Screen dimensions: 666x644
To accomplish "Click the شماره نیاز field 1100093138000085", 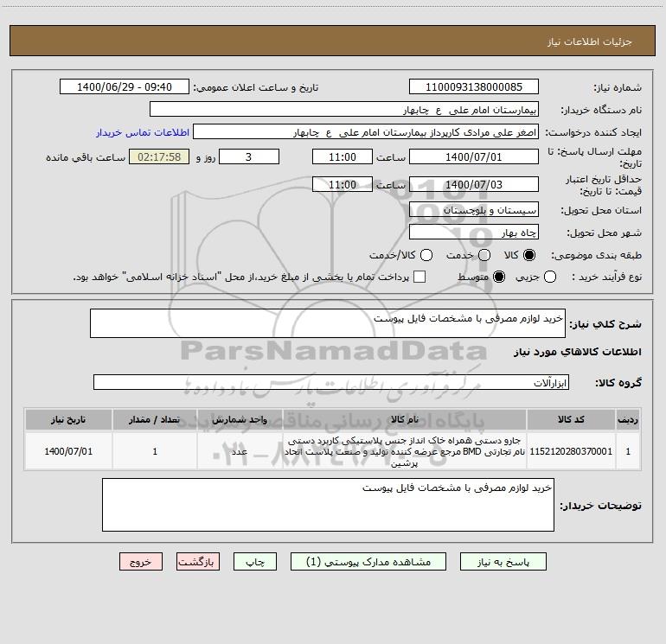I will pos(474,86).
